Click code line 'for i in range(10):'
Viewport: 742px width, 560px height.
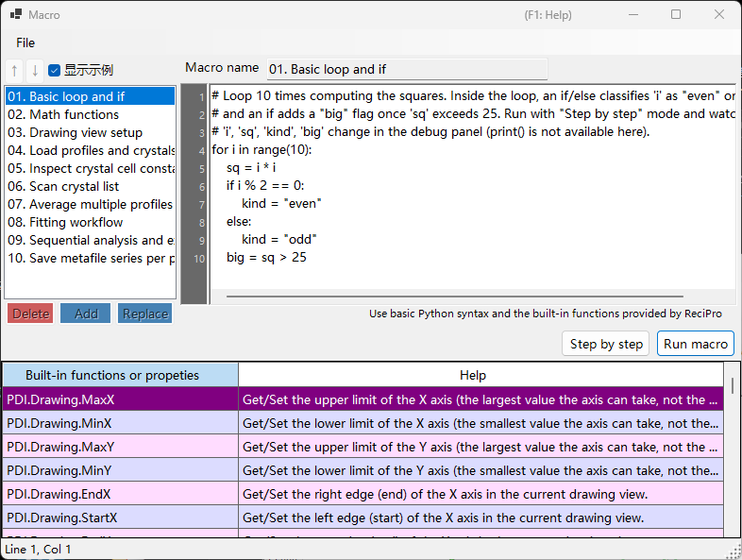pyautogui.click(x=261, y=150)
